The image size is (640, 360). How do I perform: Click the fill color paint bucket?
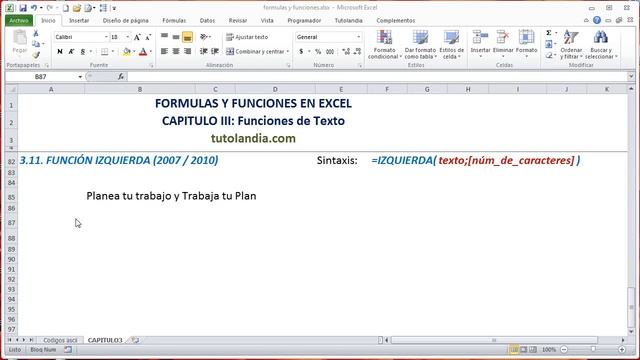127,51
